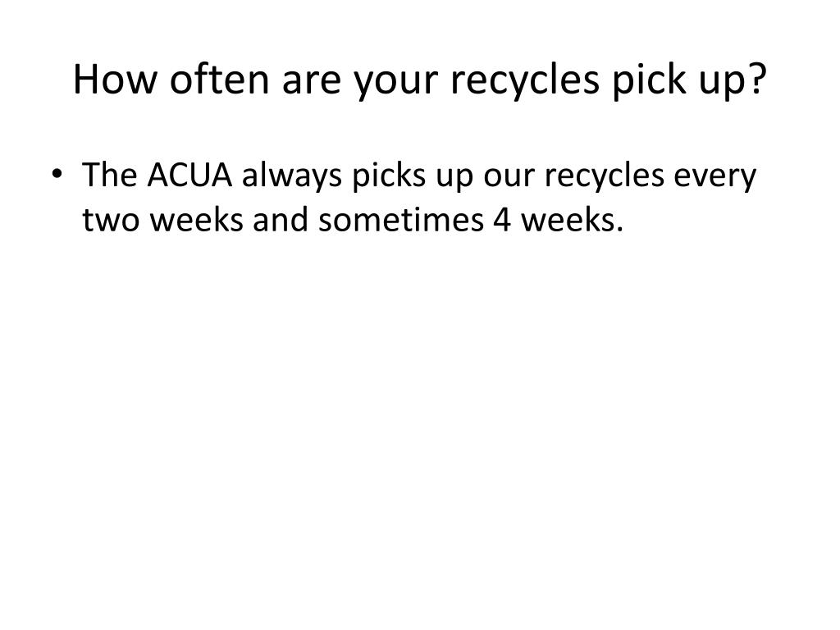Click the number "4" in the body text
This screenshot has height=630, width=840.
pyautogui.click(x=502, y=220)
